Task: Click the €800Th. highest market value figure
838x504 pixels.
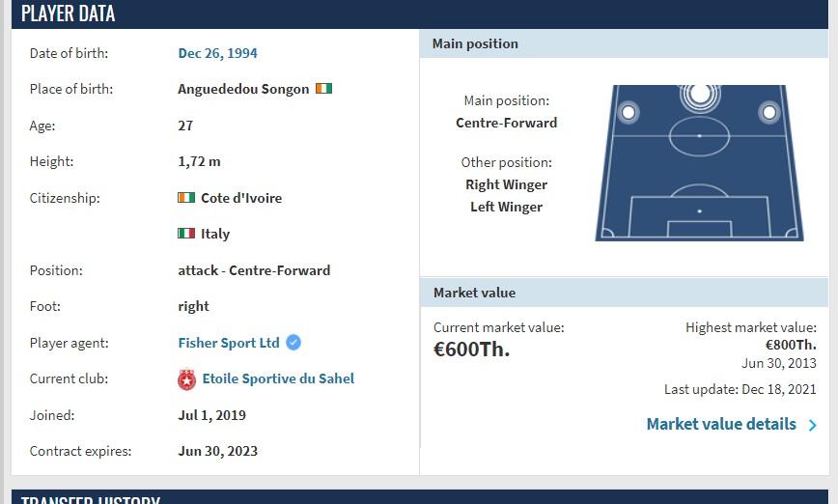Action: click(x=791, y=345)
